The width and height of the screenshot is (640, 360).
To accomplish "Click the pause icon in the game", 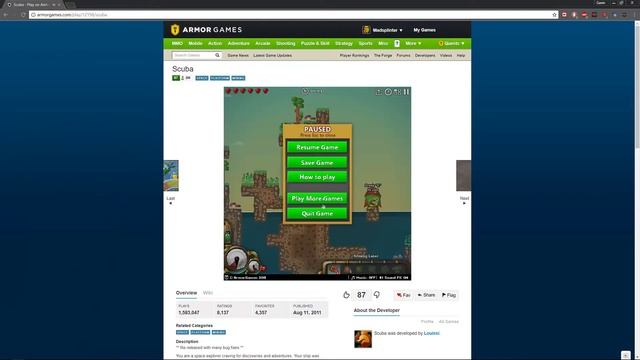I will click(x=406, y=92).
